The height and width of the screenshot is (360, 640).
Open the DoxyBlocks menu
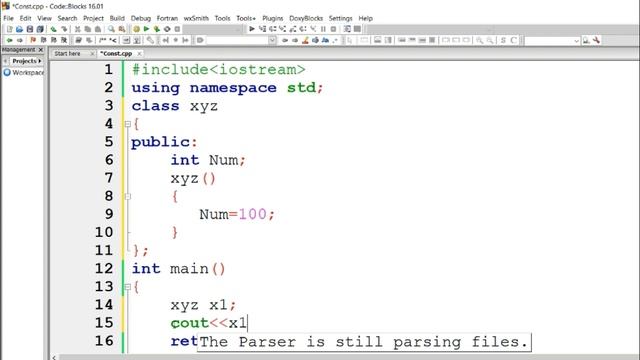pos(306,18)
